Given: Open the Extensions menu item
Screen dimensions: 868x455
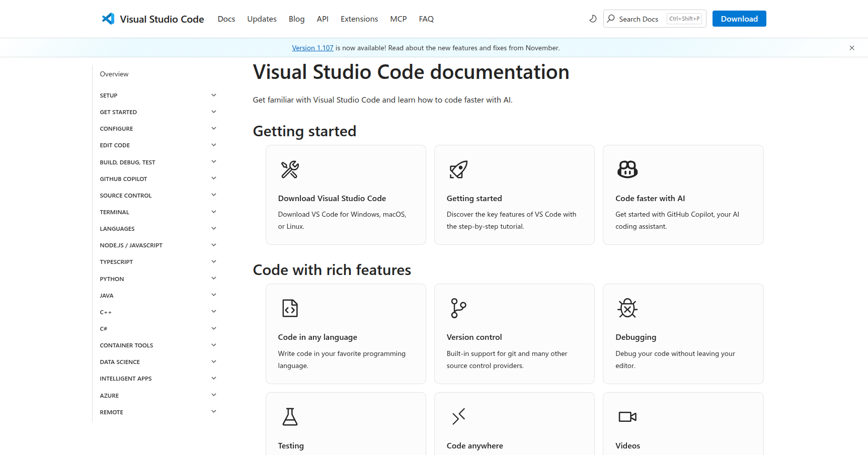Looking at the screenshot, I should tap(359, 19).
